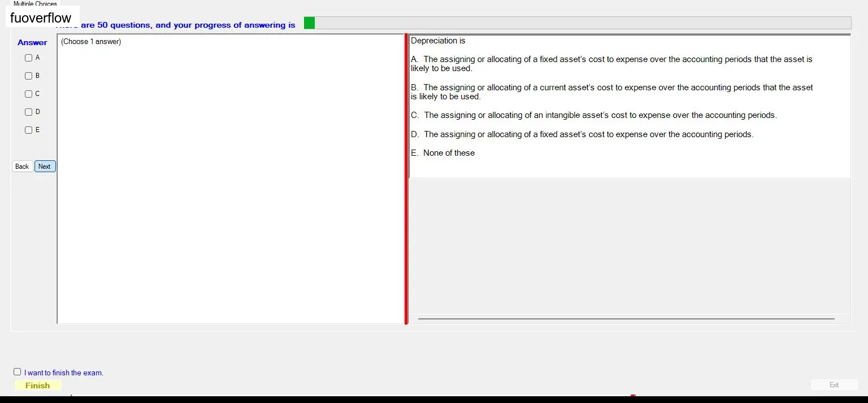The image size is (868, 403).
Task: Click the Exit button
Action: coord(834,385)
